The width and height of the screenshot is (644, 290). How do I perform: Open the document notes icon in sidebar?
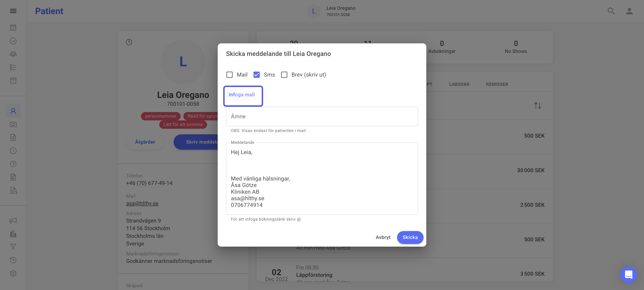13,137
